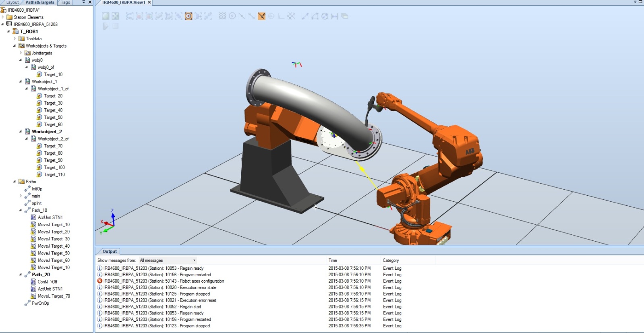
Task: Click the Keep Measurements icon
Action: click(344, 16)
